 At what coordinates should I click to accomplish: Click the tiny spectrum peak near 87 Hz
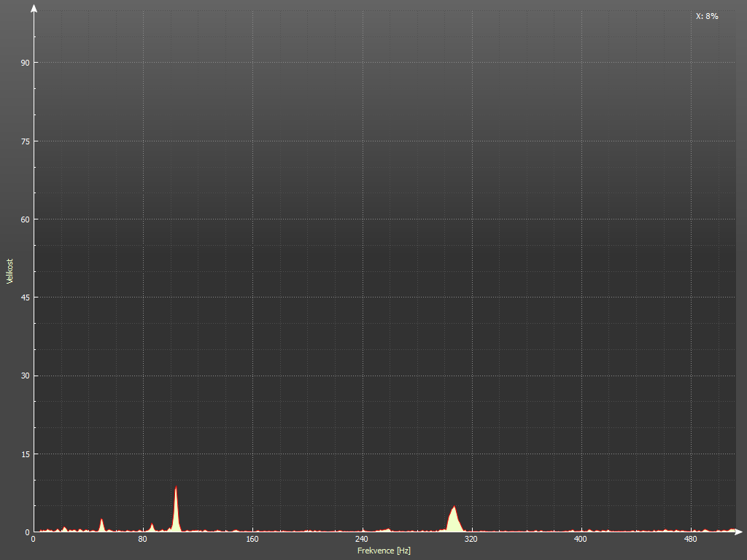point(152,526)
